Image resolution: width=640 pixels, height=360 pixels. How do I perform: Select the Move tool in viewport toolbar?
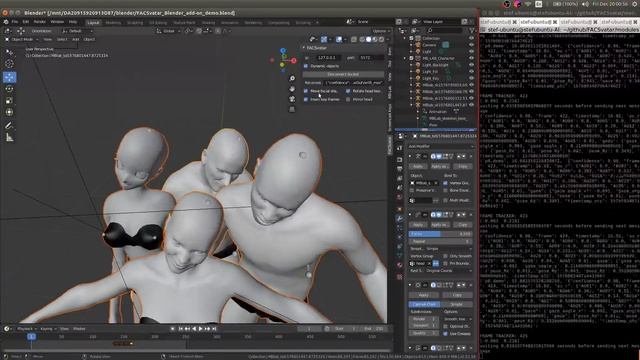[9, 77]
